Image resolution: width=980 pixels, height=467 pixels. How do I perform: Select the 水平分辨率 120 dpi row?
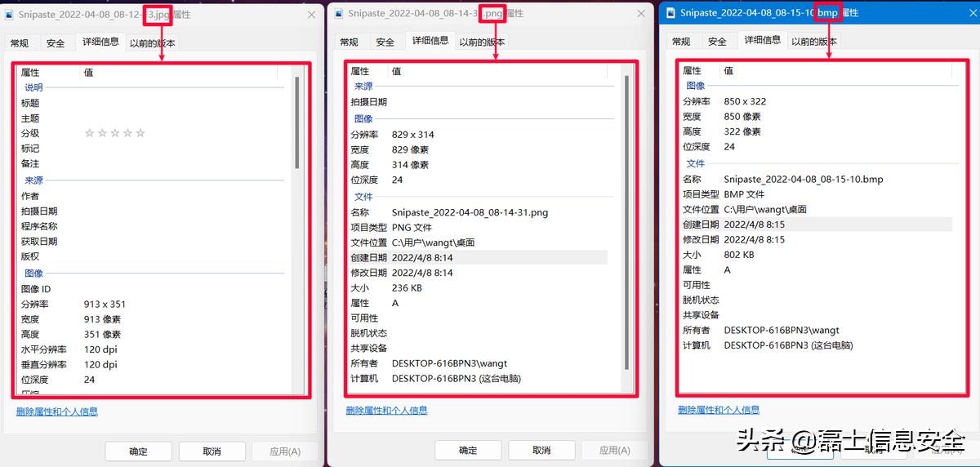coord(152,349)
